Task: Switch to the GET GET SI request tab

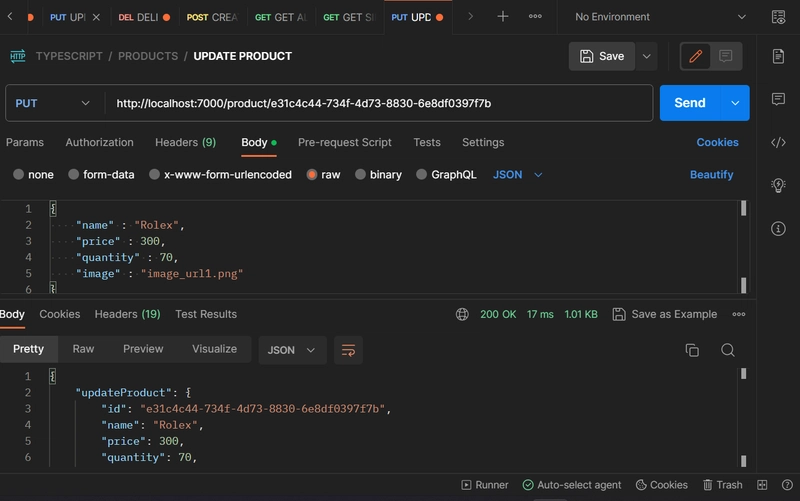Action: click(x=349, y=17)
